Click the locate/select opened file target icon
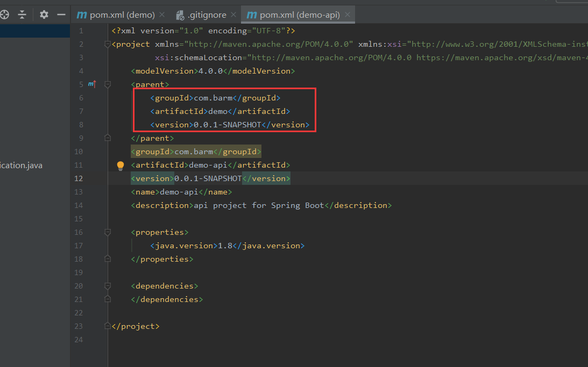The height and width of the screenshot is (367, 588). point(4,15)
